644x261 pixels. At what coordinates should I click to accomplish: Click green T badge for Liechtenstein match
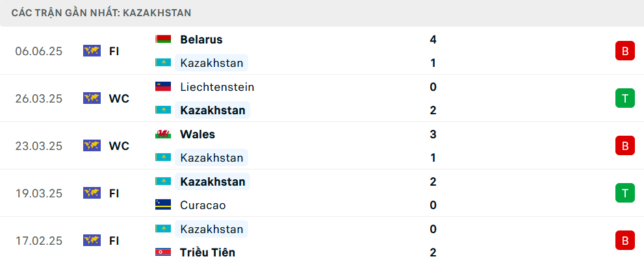pos(625,99)
